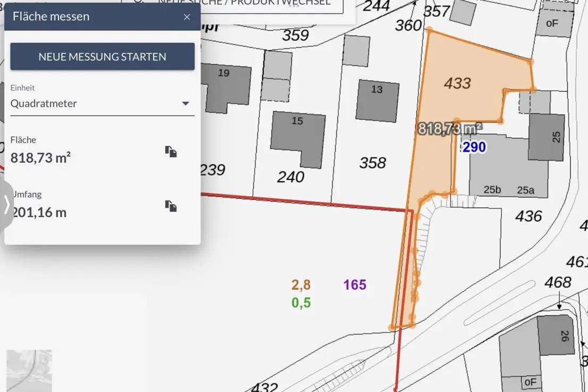Click the green value 0,5

click(301, 303)
